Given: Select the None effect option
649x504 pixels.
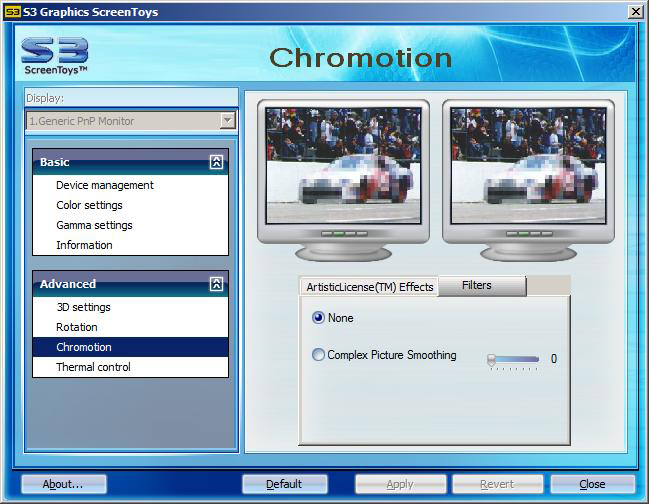Looking at the screenshot, I should click(319, 318).
